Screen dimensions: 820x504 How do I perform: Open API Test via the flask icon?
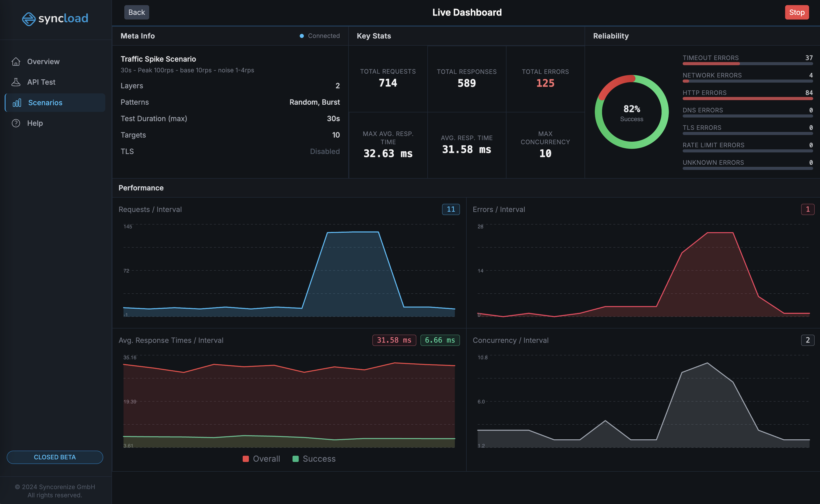tap(16, 82)
